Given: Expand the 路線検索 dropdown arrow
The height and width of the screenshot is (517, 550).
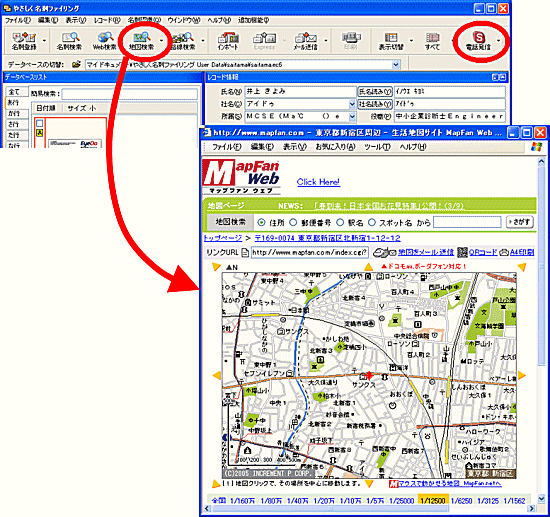Looking at the screenshot, I should pyautogui.click(x=203, y=41).
